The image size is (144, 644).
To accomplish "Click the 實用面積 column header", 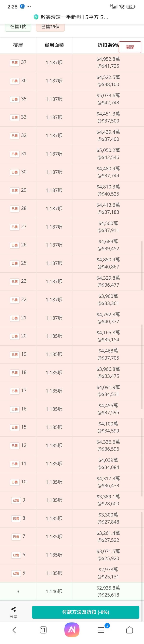I will click(x=54, y=45).
